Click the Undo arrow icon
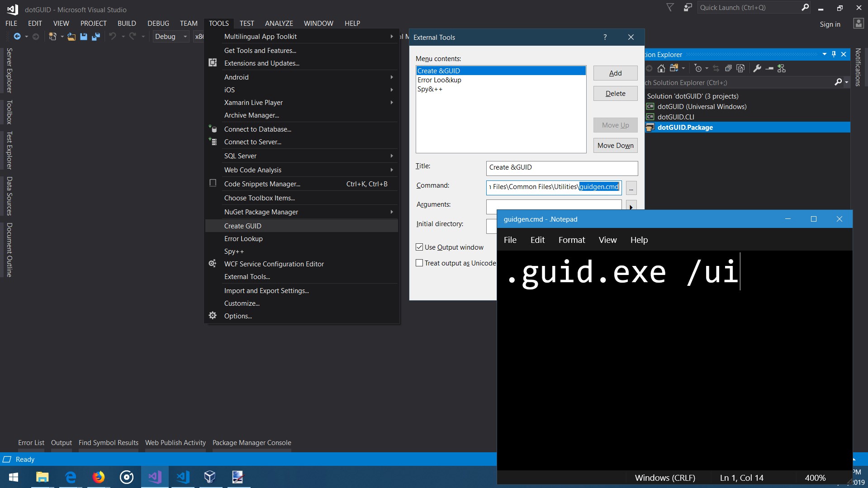868x488 pixels. pos(113,37)
